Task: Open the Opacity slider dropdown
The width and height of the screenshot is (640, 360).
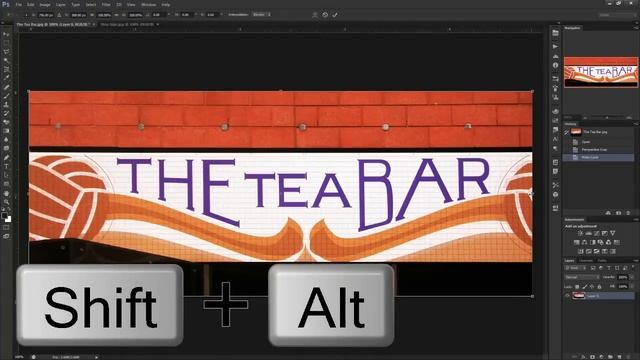Action: (631, 277)
